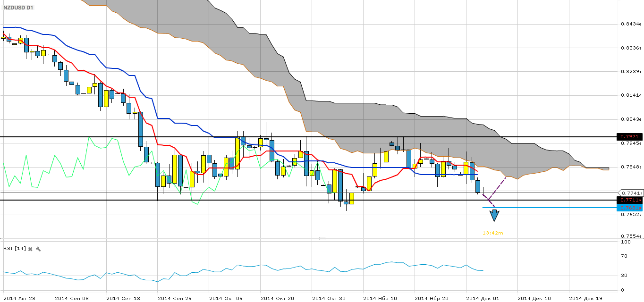Open RSI settings via the wrench icon
The height and width of the screenshot is (302, 644).
point(38,249)
